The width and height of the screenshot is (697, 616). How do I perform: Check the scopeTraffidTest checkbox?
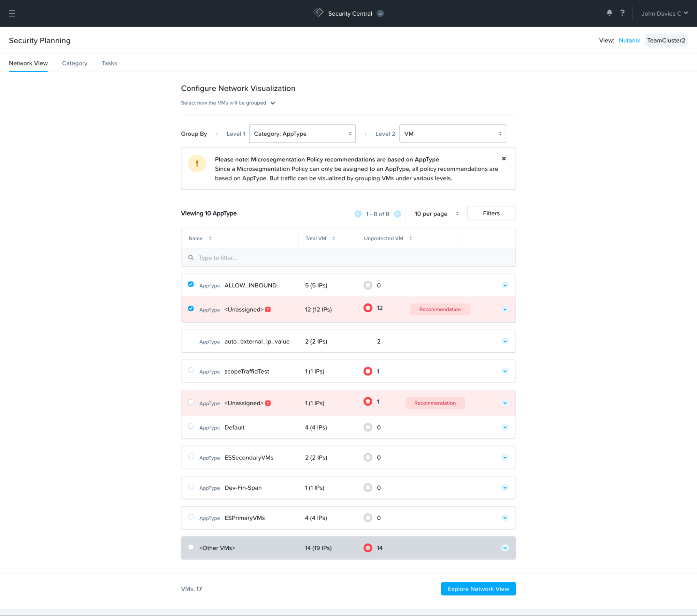tap(191, 370)
